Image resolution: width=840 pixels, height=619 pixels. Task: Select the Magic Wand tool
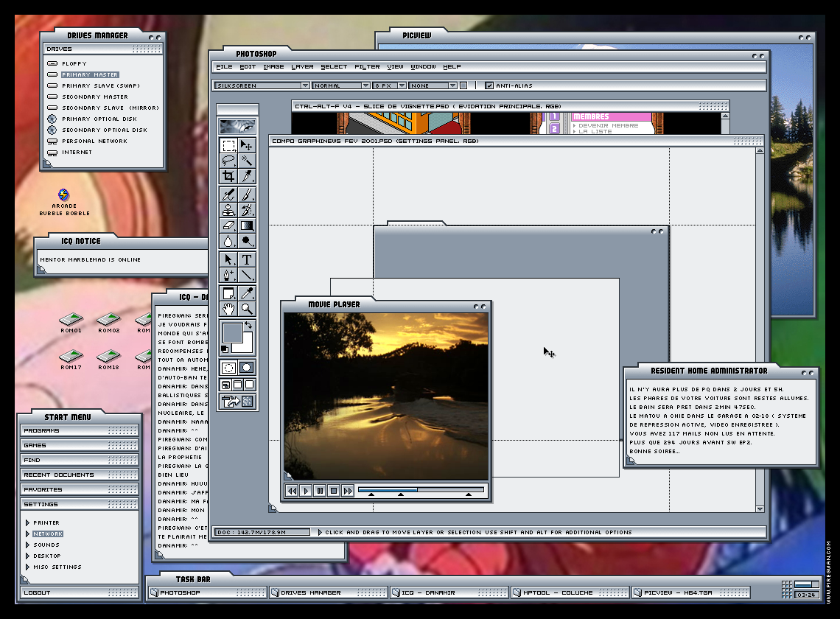tap(246, 161)
